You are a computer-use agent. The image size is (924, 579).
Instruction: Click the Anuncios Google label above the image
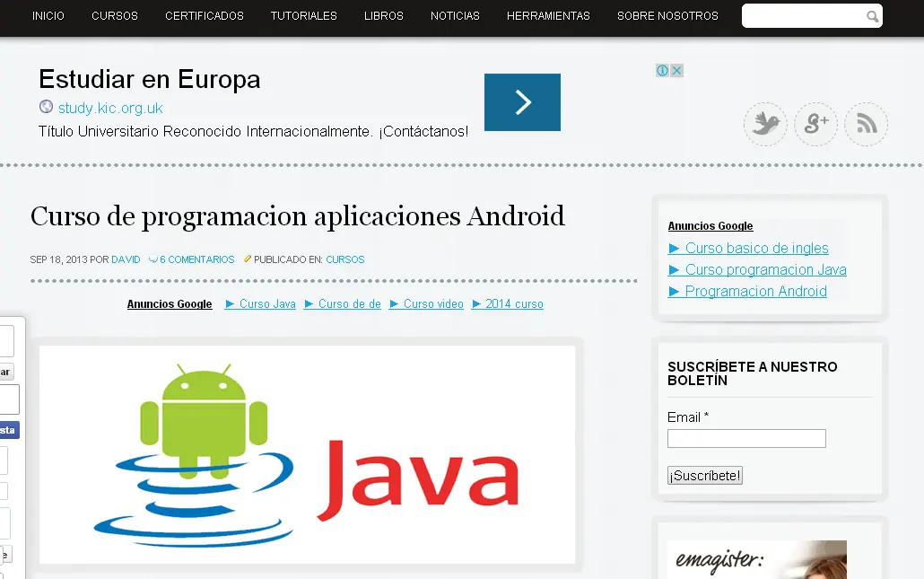click(170, 304)
